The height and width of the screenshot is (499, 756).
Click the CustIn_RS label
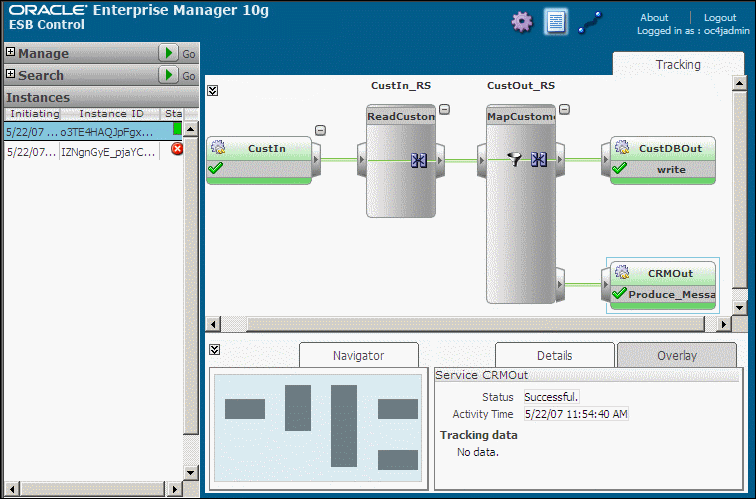point(401,85)
